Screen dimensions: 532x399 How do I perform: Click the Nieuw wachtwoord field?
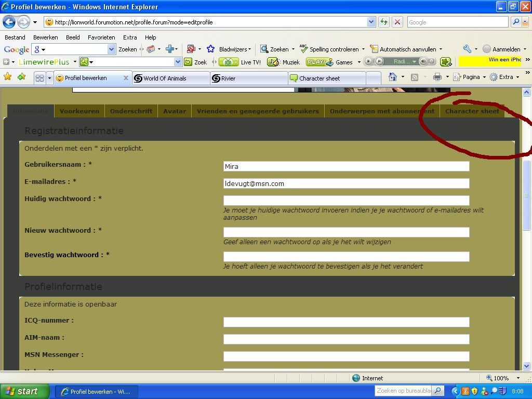point(346,232)
